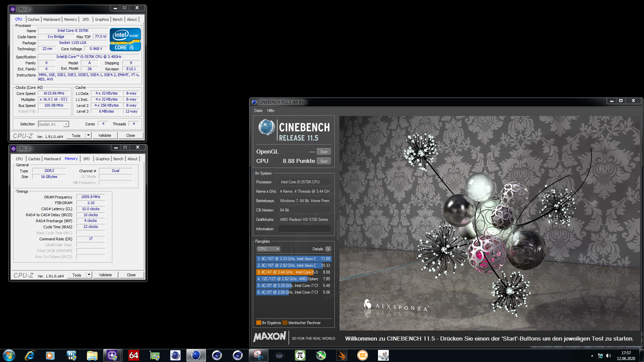The image size is (644, 362).
Task: Expand the Details arrow in Rangliste
Action: pyautogui.click(x=328, y=249)
